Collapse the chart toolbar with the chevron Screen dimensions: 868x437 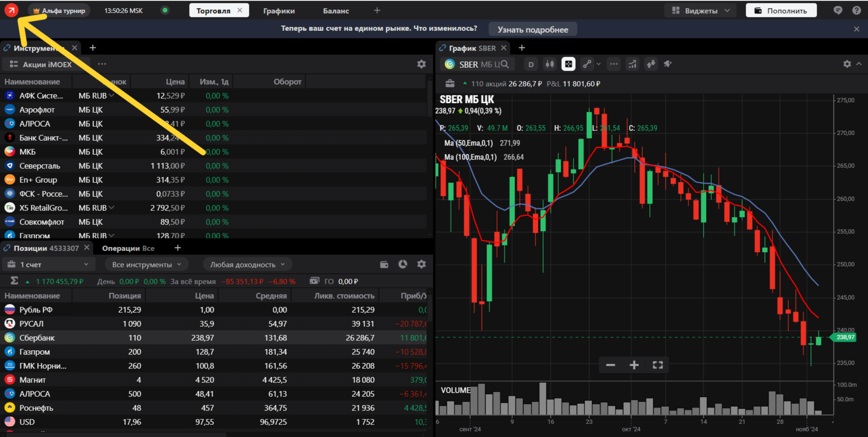tap(859, 64)
